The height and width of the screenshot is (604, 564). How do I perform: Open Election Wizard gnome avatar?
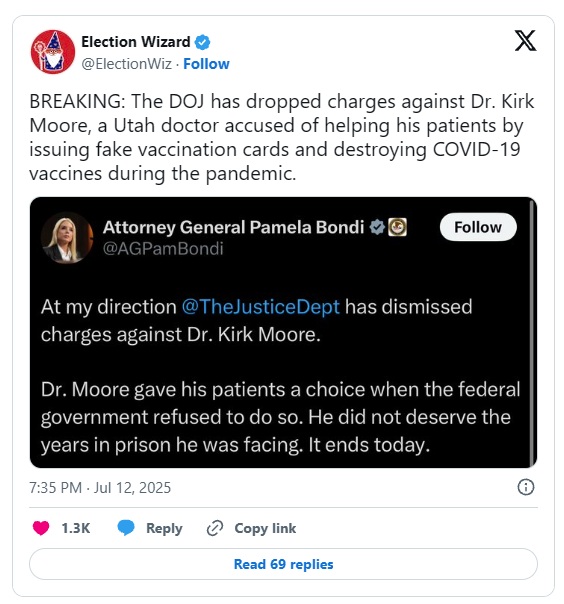click(53, 52)
